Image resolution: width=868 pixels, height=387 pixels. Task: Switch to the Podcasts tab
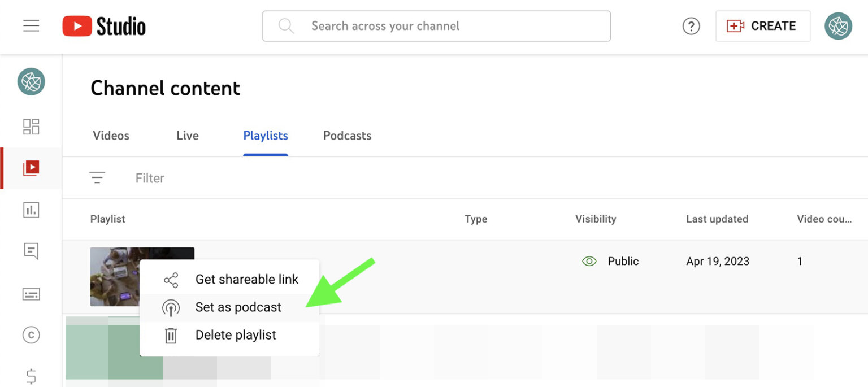(x=347, y=136)
